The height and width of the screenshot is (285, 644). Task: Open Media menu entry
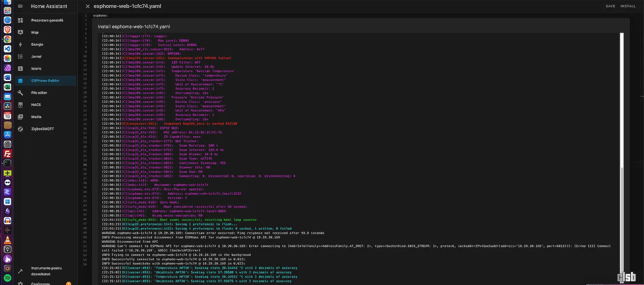(x=36, y=117)
